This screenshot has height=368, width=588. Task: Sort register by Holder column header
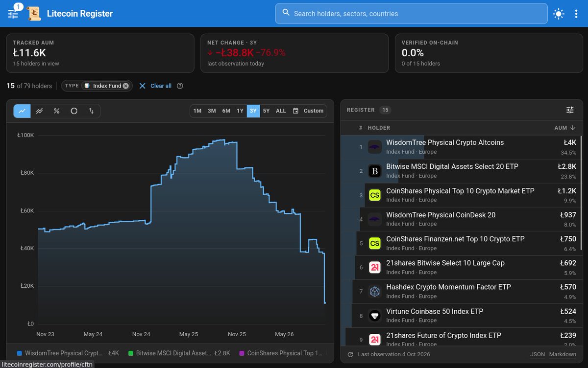[x=379, y=128]
